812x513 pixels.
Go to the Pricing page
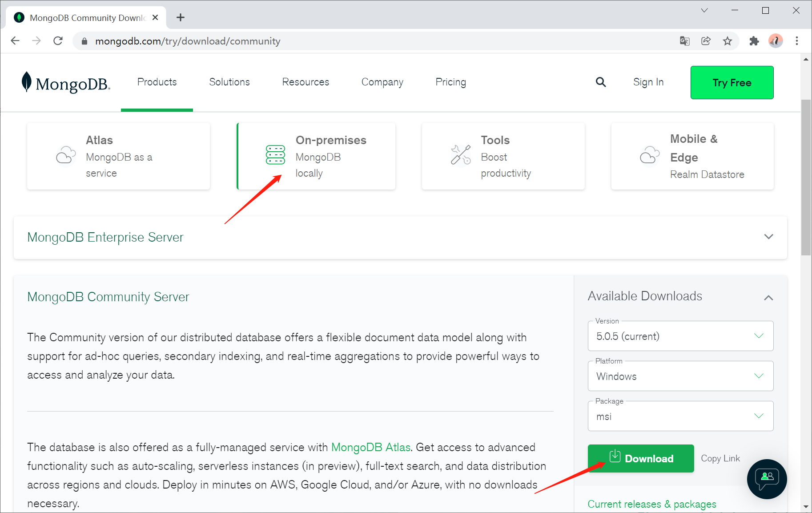pos(450,82)
